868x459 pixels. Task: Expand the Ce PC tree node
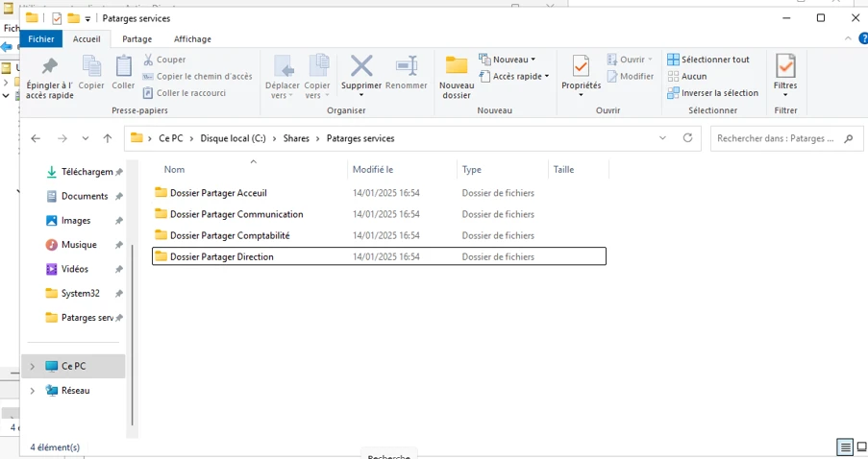coord(32,366)
